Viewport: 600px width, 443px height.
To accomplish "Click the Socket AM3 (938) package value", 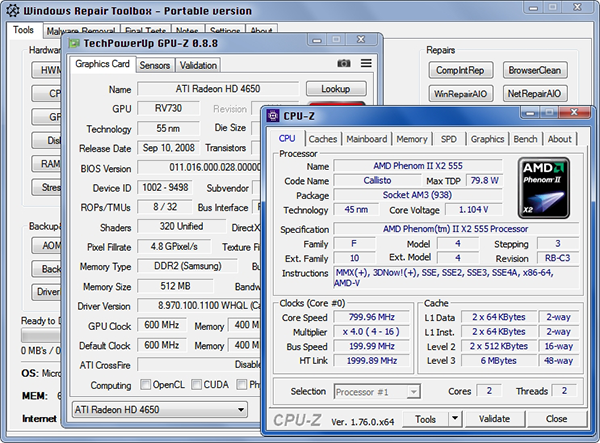I will click(x=418, y=195).
